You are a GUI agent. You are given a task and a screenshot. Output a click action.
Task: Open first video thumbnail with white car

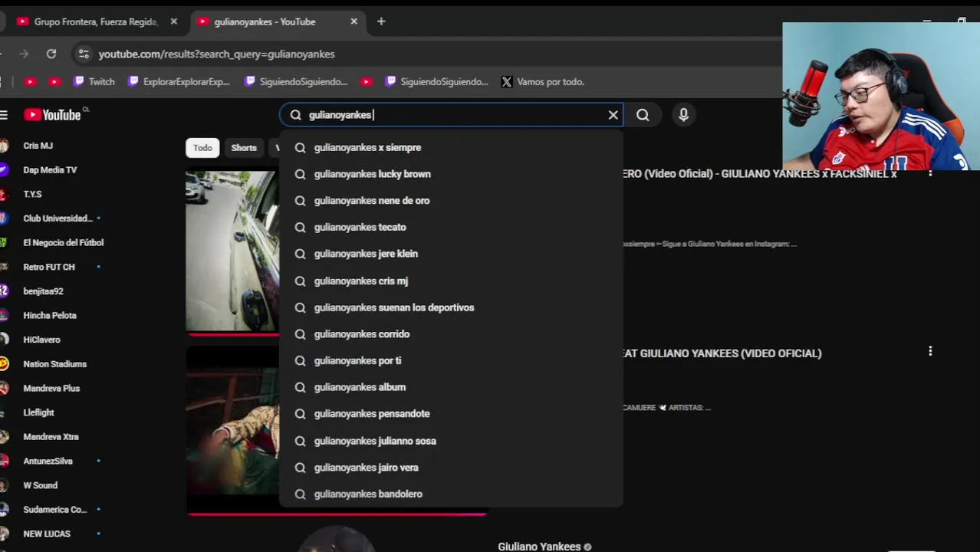[x=232, y=251]
